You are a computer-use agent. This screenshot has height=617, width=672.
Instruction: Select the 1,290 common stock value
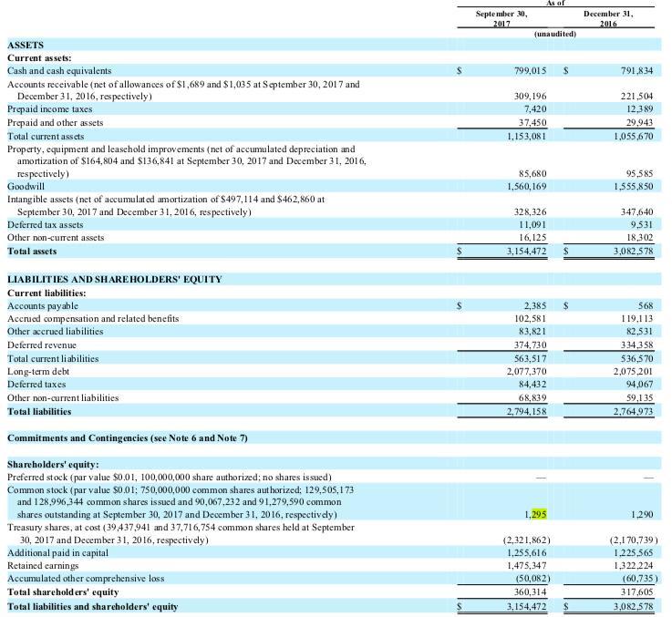pos(643,514)
